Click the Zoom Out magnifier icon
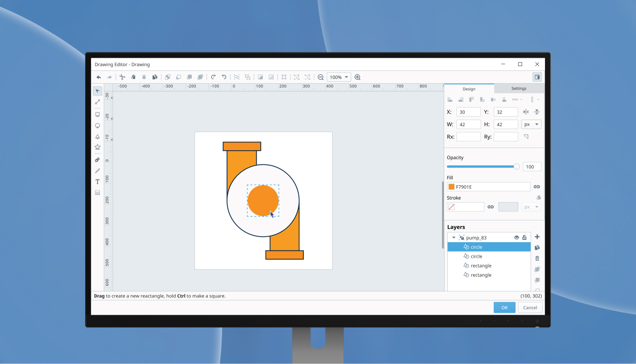The image size is (636, 364). pos(320,77)
